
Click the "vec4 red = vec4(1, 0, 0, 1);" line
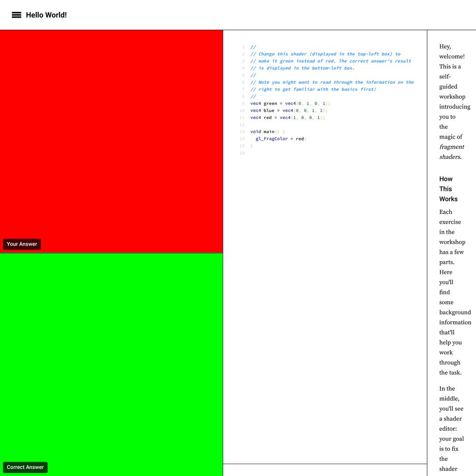288,118
